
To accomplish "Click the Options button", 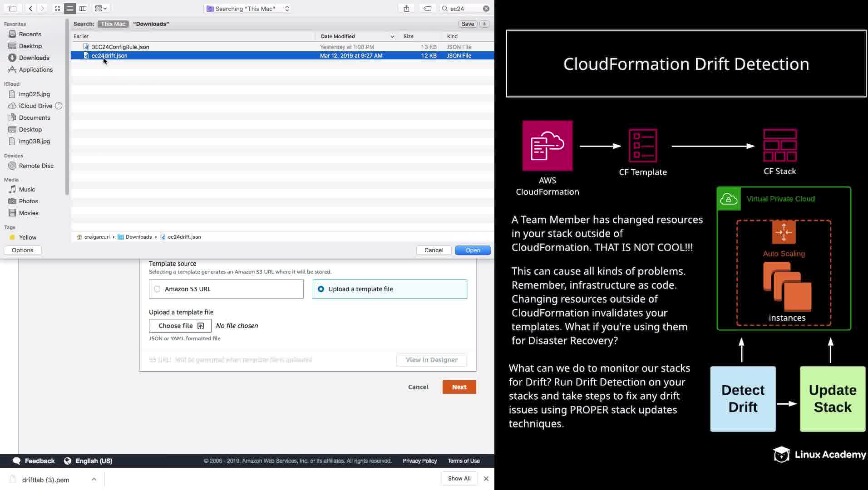I will (23, 250).
